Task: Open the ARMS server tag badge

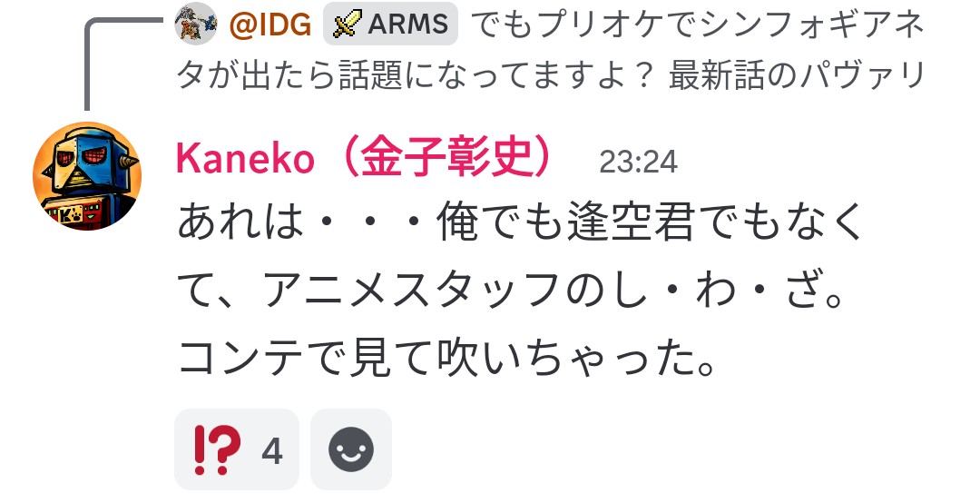Action: (x=390, y=24)
